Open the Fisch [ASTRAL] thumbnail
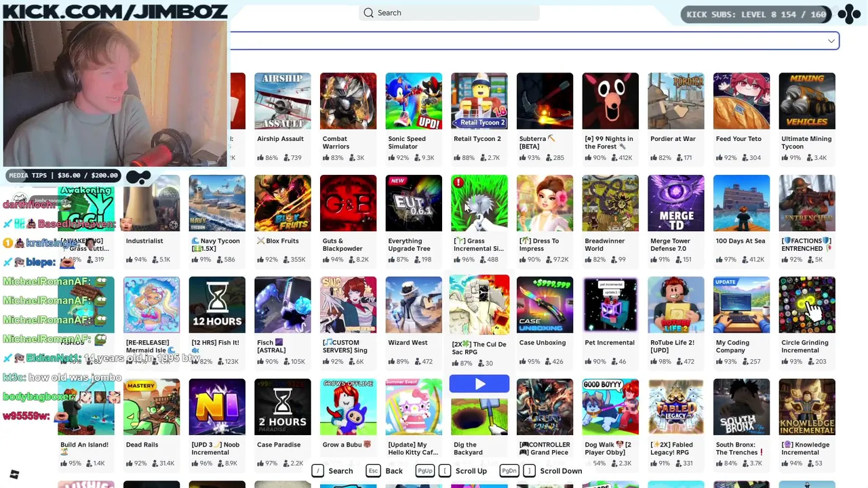Screen dimensions: 868x488 point(283,305)
